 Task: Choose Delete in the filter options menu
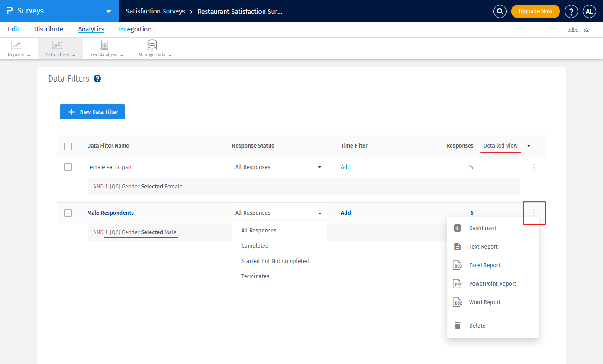477,326
